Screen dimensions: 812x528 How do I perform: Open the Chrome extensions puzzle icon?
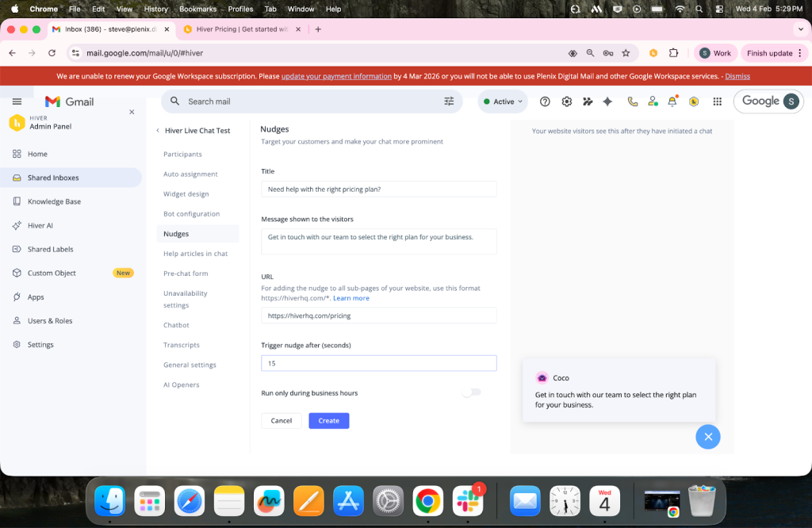tap(673, 53)
